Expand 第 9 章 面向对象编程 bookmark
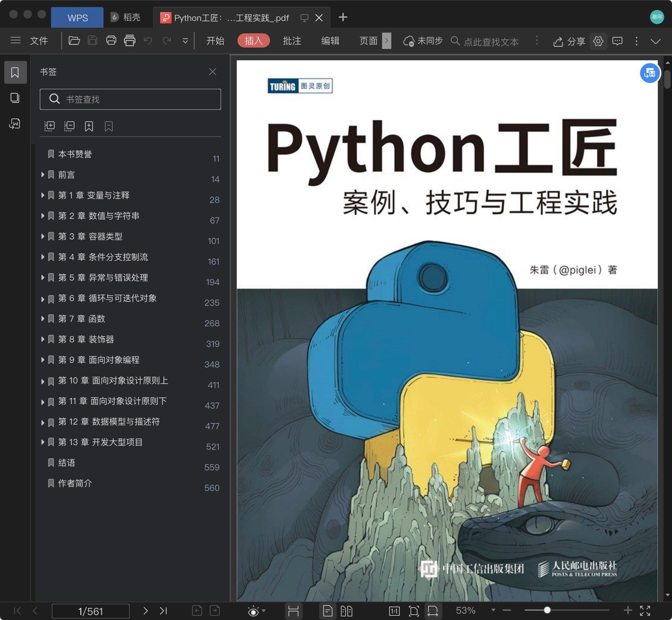Image resolution: width=672 pixels, height=620 pixels. click(x=43, y=360)
